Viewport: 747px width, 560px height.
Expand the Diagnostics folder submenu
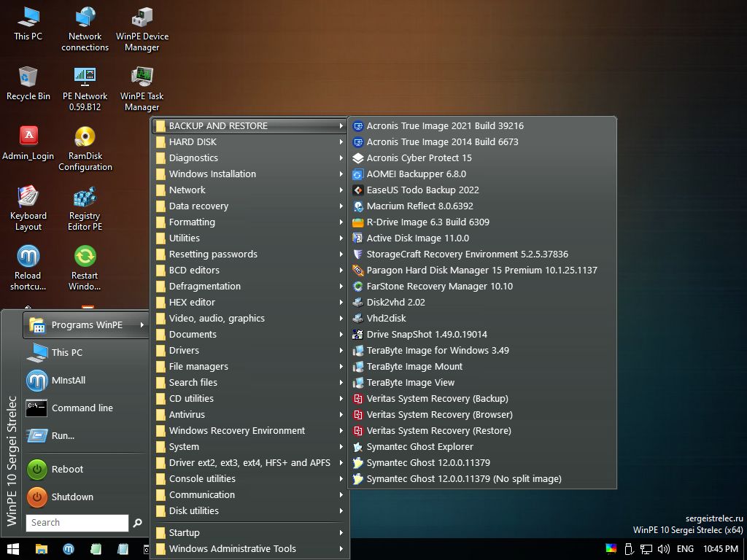[x=249, y=158]
